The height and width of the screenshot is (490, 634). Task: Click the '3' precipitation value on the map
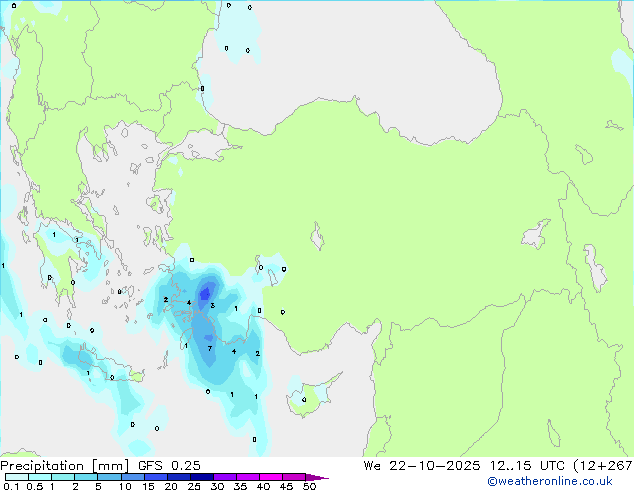(x=213, y=305)
